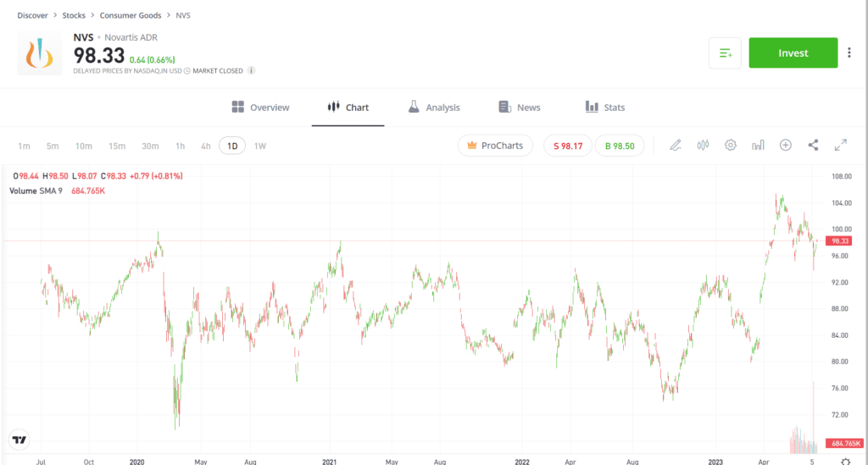Select the 10m timeframe
868x465 pixels.
pos(84,146)
